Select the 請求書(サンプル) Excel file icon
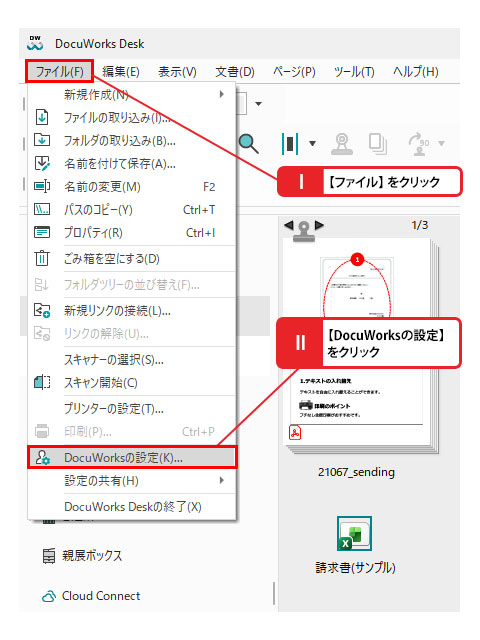This screenshot has width=480, height=640. tap(354, 534)
